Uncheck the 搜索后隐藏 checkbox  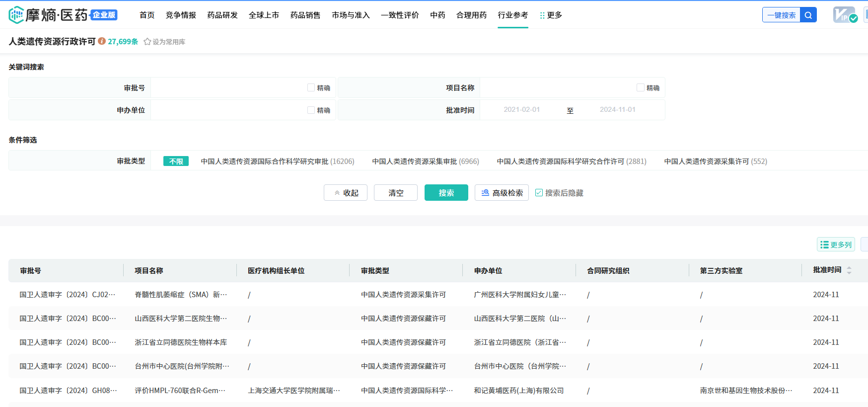click(539, 193)
